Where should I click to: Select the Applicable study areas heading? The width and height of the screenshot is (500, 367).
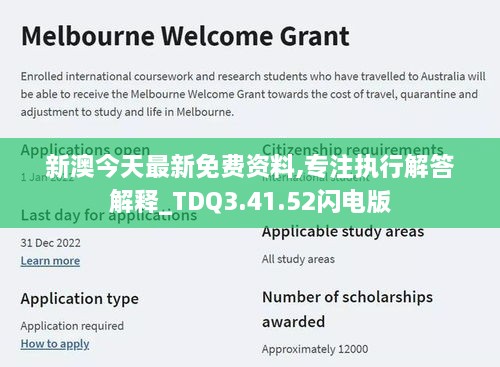click(x=343, y=231)
